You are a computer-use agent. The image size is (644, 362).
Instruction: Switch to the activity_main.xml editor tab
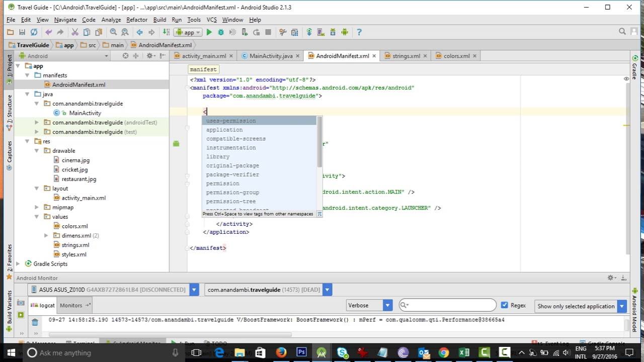(x=203, y=56)
